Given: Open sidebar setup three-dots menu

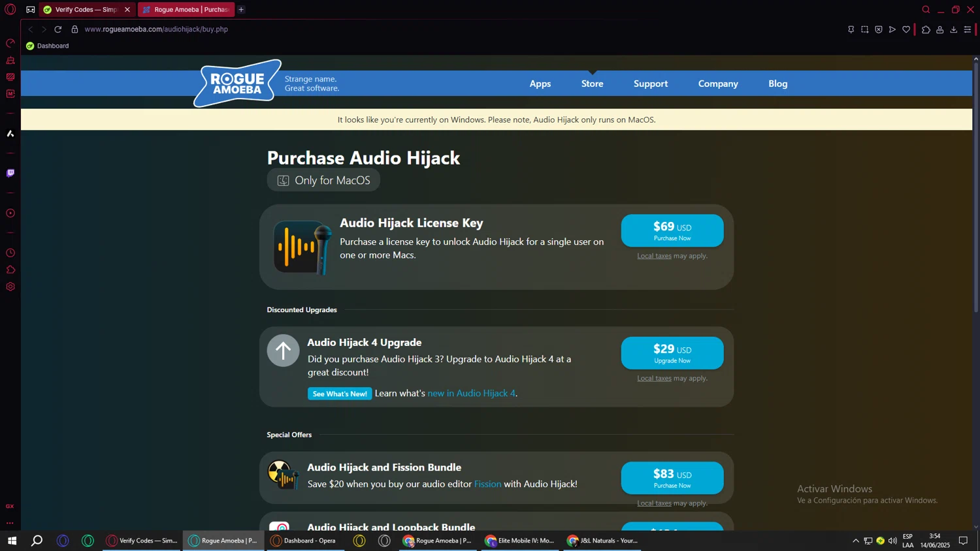Looking at the screenshot, I should pos(10,523).
